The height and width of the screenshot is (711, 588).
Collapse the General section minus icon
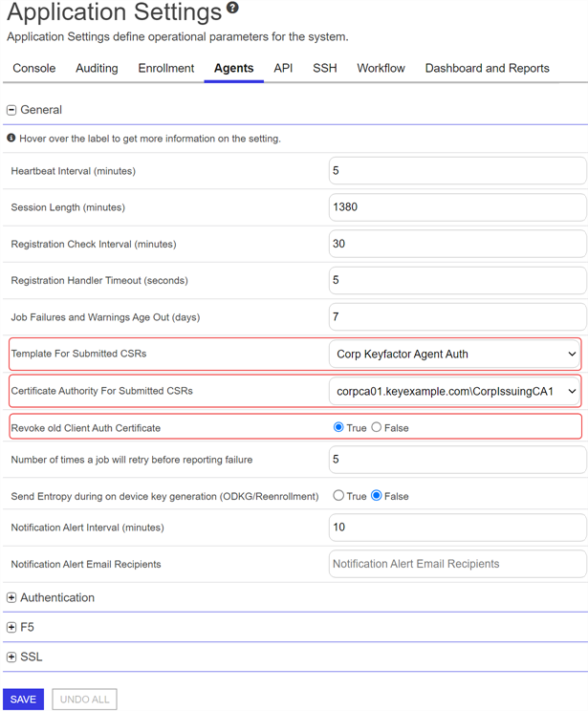[11, 110]
